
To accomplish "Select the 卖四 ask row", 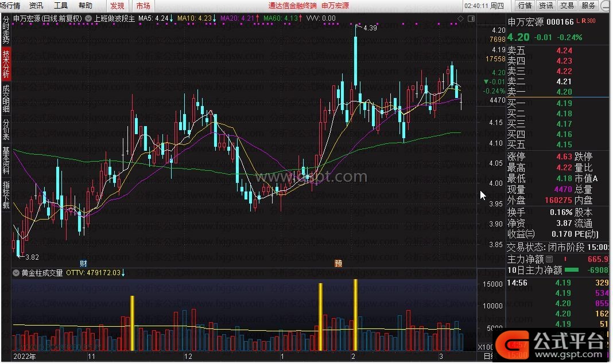I will (557, 61).
